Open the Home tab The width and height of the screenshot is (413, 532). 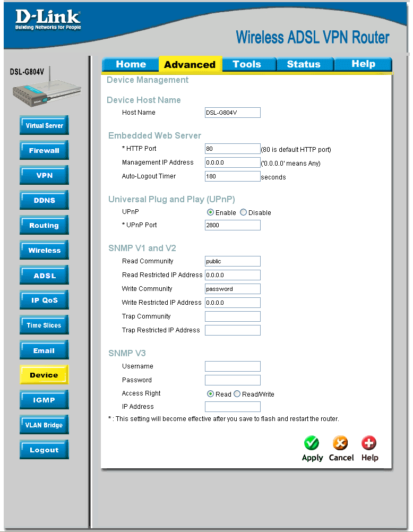tap(131, 64)
